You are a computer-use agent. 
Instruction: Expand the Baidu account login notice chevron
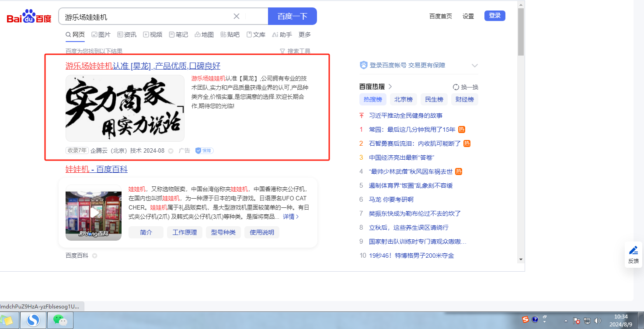pos(475,66)
